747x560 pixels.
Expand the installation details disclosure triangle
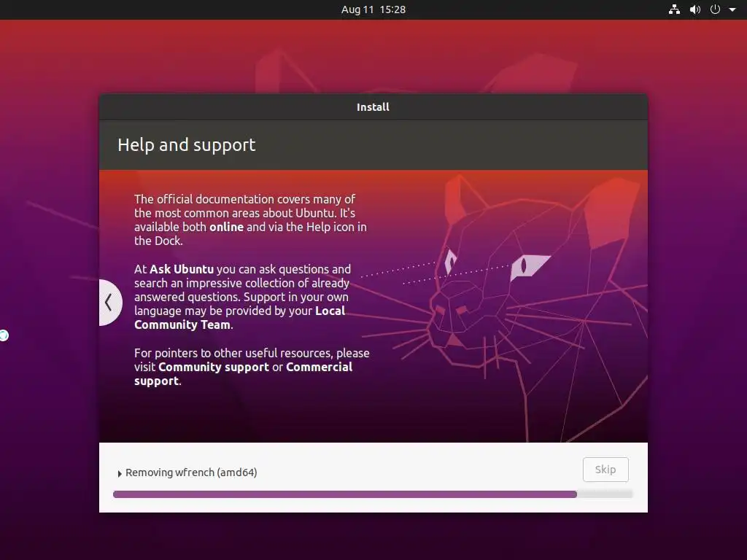point(120,473)
